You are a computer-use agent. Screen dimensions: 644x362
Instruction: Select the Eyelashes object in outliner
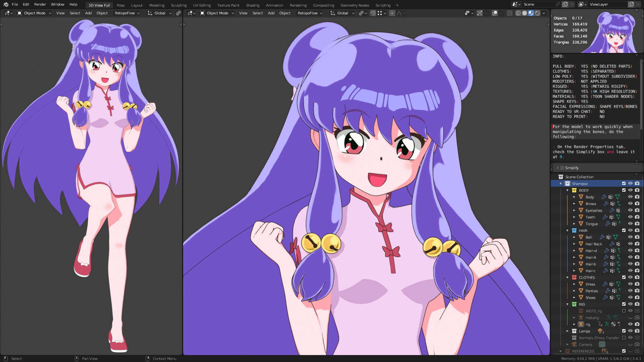[x=593, y=210]
